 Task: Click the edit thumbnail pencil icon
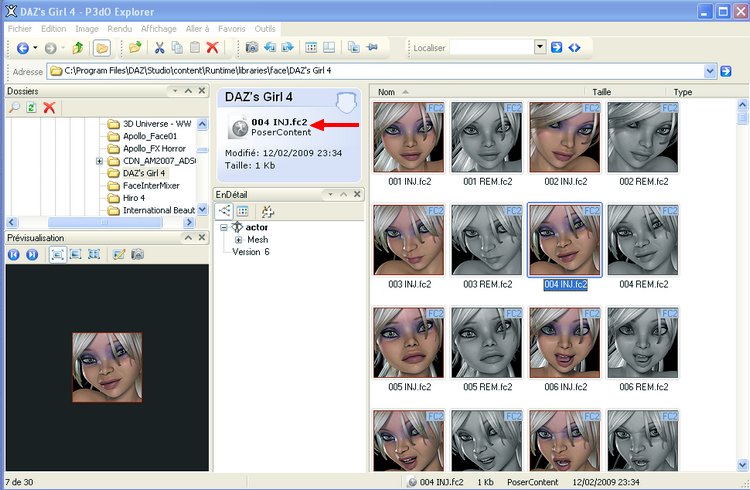119,255
